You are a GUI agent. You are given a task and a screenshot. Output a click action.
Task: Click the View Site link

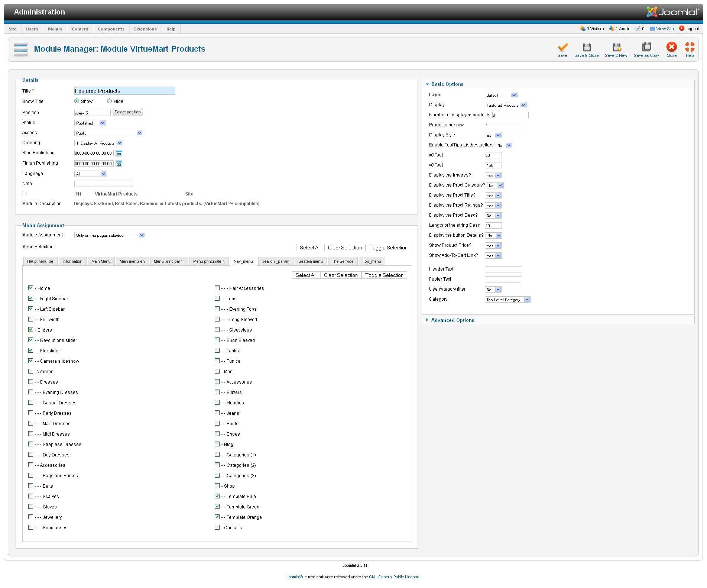tap(665, 29)
